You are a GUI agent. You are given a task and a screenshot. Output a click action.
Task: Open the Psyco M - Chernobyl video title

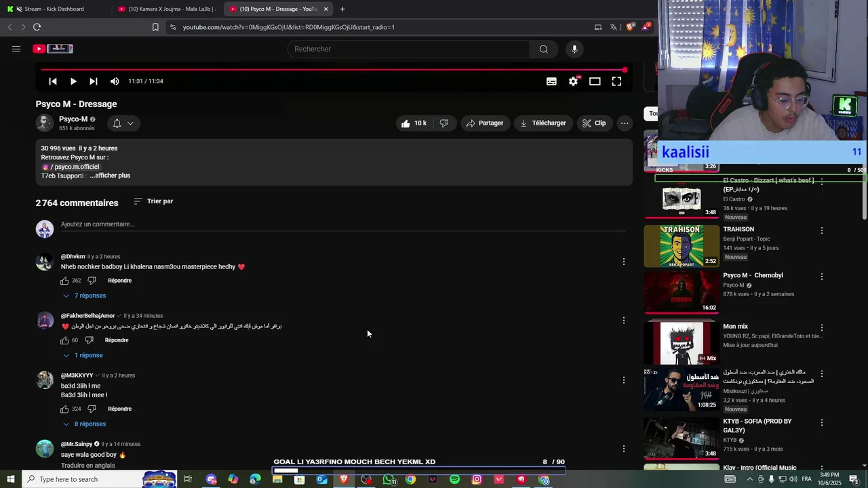753,275
